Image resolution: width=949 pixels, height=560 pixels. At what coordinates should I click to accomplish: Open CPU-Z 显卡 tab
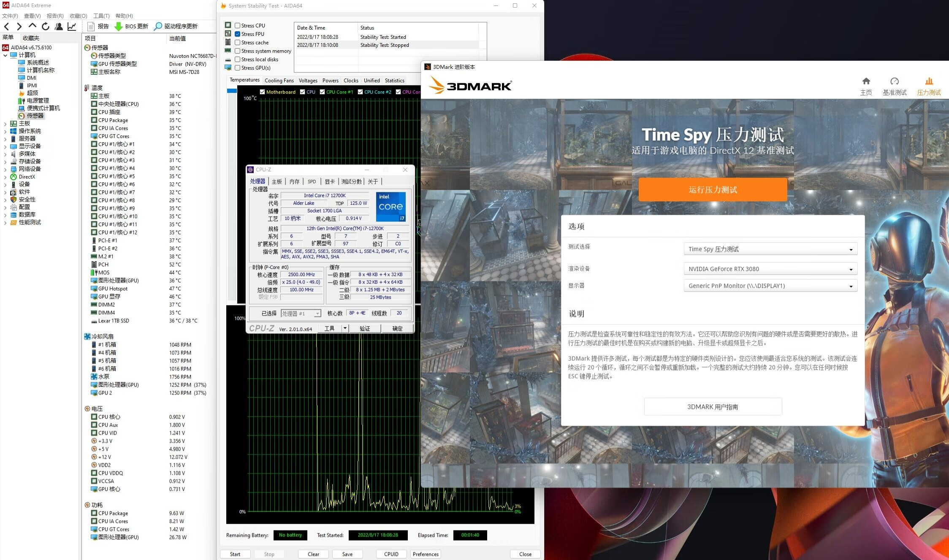330,181
